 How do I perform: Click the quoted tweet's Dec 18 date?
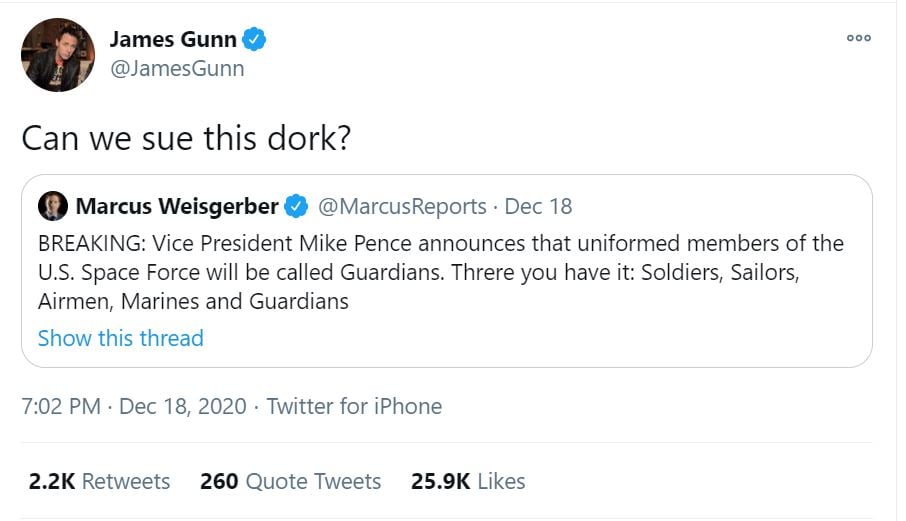538,207
